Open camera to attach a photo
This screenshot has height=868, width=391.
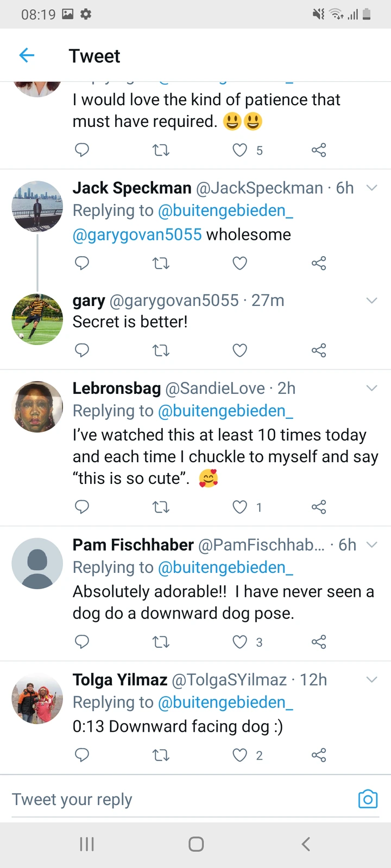click(x=368, y=799)
